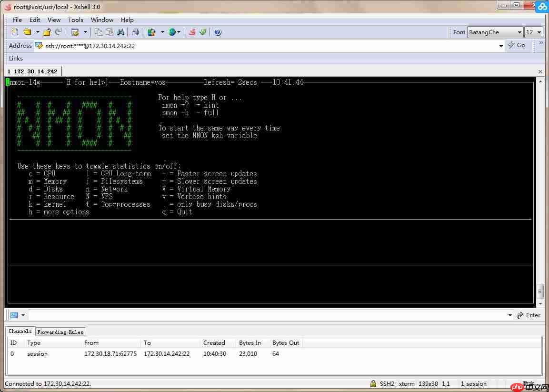
Task: Click the Print icon in toolbar
Action: coord(135,32)
